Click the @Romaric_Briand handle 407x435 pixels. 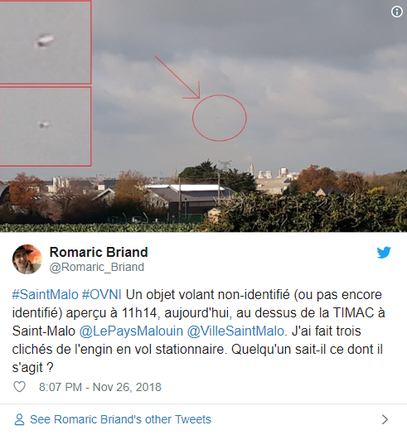[97, 267]
